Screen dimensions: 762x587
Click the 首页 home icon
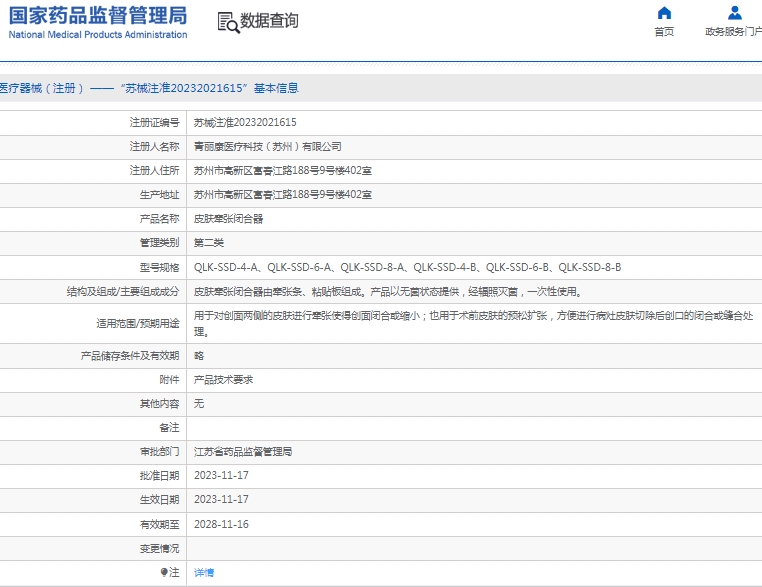pyautogui.click(x=664, y=13)
